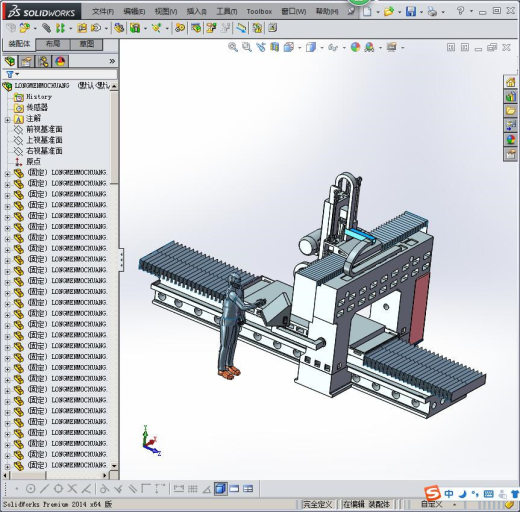Open the FeatureManager design tree tab icon
This screenshot has height=512, width=520.
coord(10,61)
